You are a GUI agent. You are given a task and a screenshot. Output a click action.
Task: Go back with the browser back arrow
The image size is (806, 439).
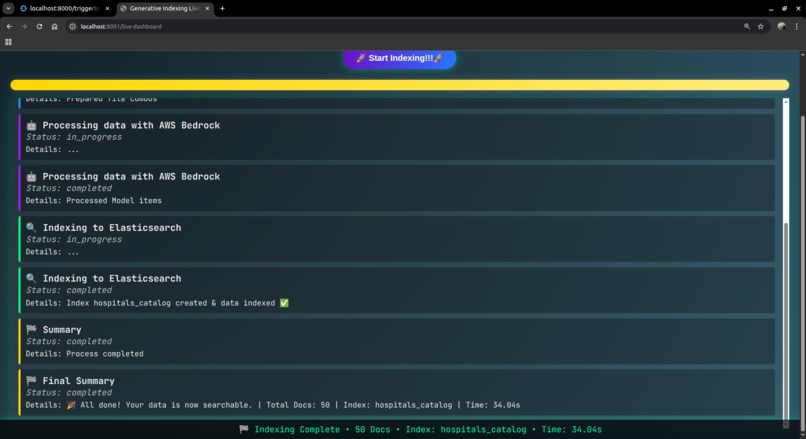pos(9,26)
